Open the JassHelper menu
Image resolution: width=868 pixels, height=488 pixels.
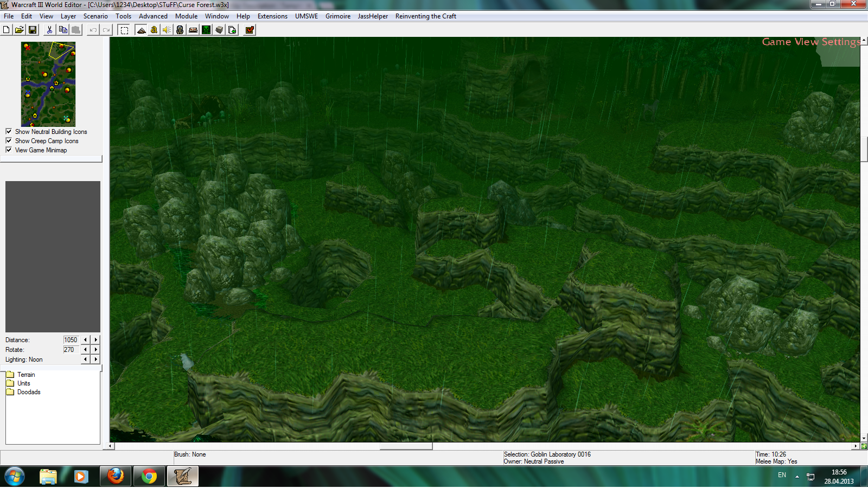373,16
